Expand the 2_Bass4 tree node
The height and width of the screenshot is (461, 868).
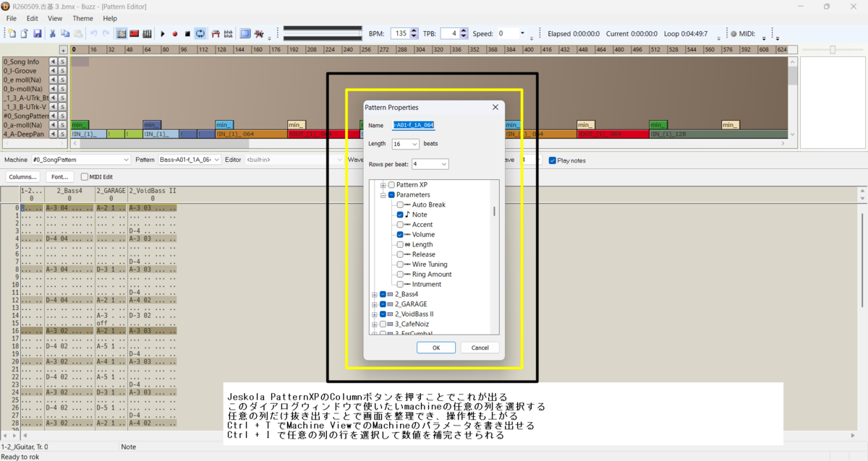click(x=375, y=295)
